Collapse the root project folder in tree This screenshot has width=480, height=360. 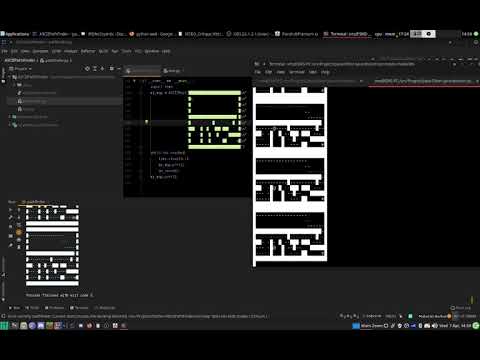pos(10,77)
